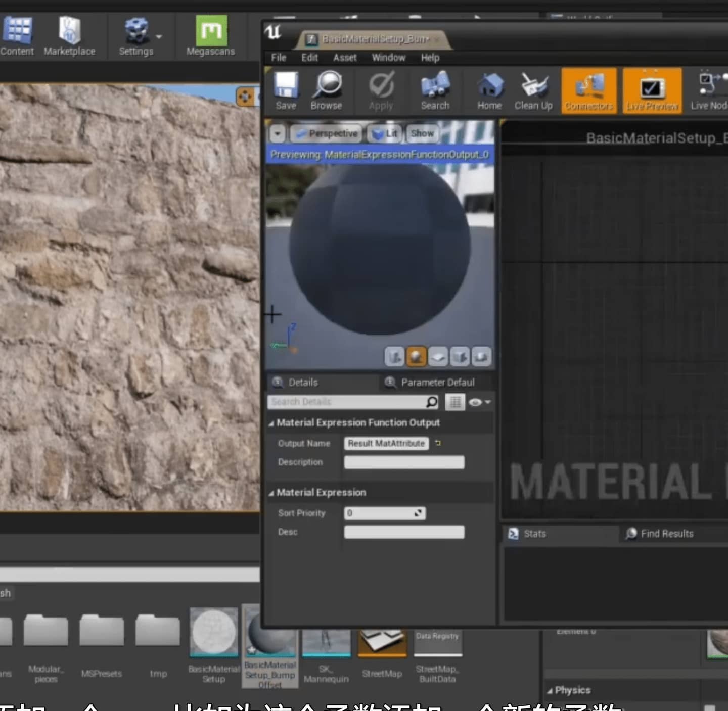Open the Edit menu
This screenshot has width=728, height=711.
point(309,58)
